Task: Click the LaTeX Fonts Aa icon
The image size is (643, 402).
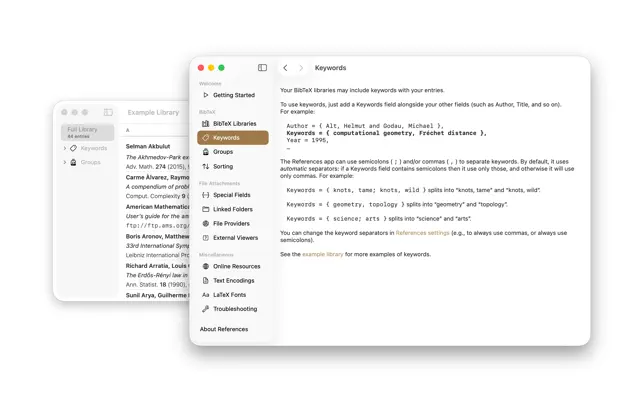Action: pos(206,295)
